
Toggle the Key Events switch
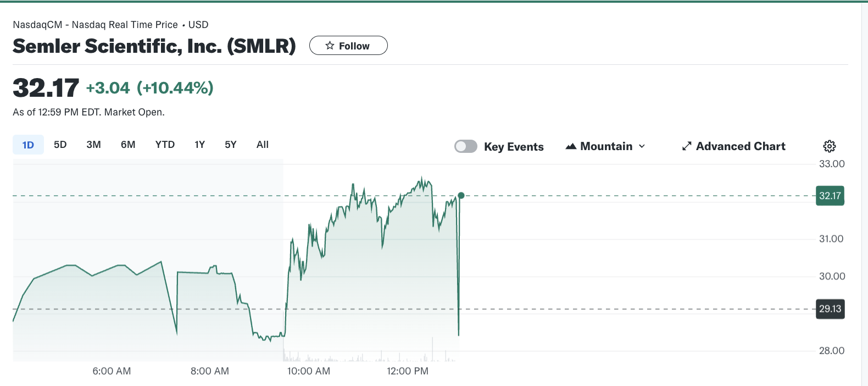click(x=466, y=146)
